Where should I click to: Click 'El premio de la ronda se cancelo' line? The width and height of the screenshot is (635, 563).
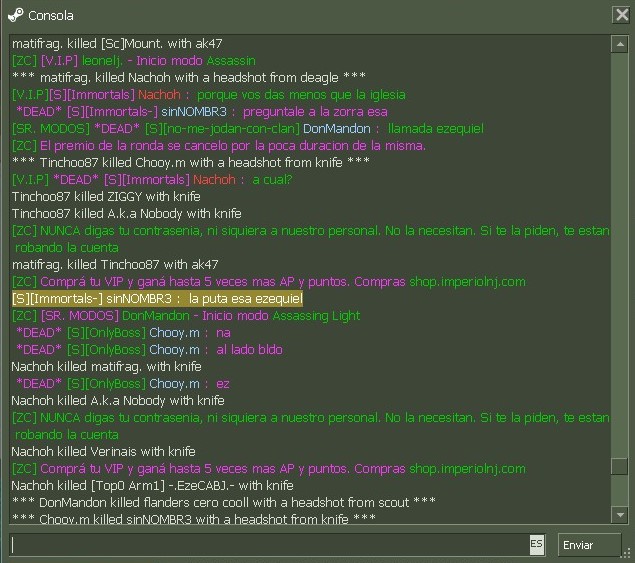point(219,145)
